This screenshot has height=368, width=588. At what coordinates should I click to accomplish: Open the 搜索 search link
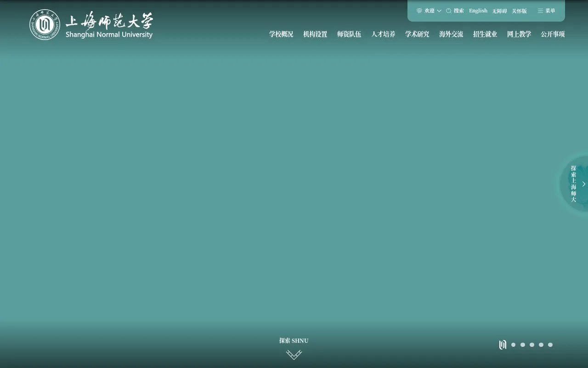point(459,11)
